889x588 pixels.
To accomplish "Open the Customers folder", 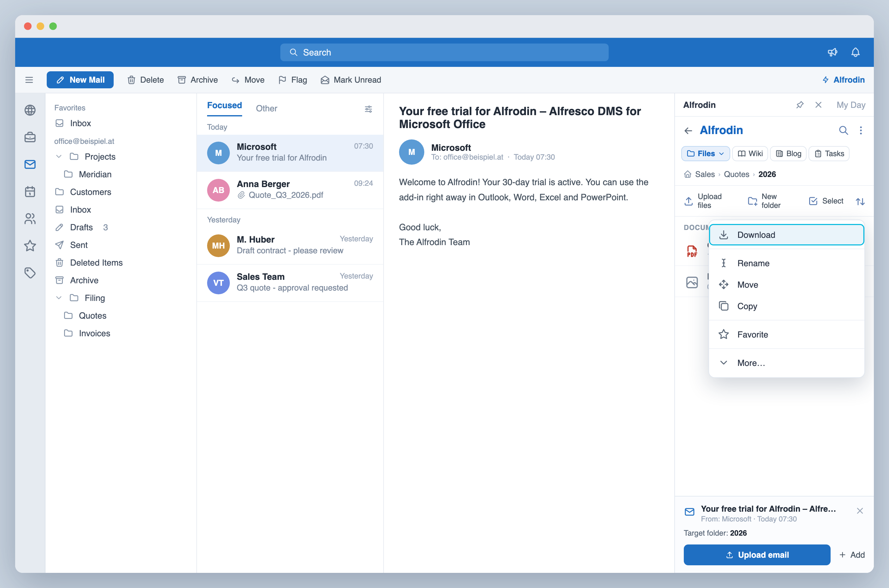I will 121,192.
